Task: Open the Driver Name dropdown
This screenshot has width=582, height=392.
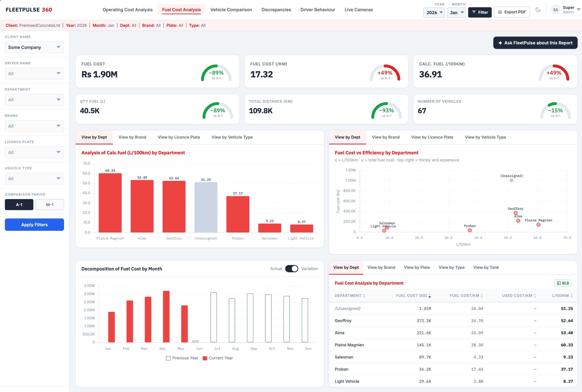Action: (x=34, y=74)
